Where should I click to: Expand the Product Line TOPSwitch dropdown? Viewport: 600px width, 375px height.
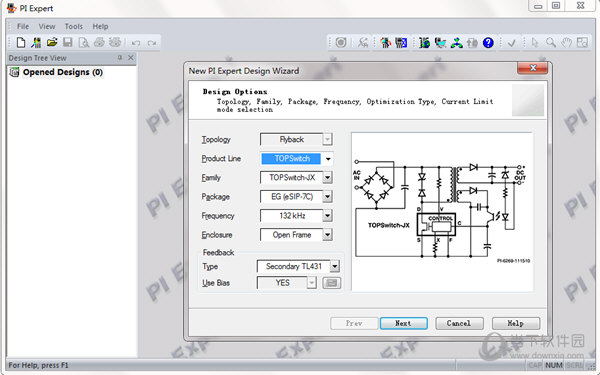[x=328, y=158]
